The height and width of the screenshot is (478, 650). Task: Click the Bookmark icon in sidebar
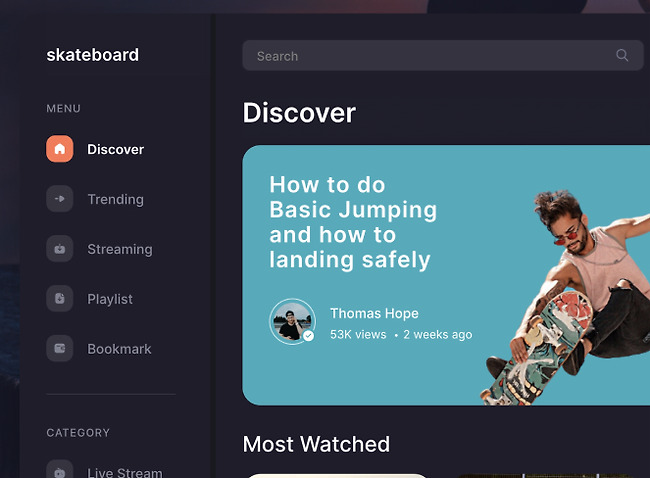[60, 348]
